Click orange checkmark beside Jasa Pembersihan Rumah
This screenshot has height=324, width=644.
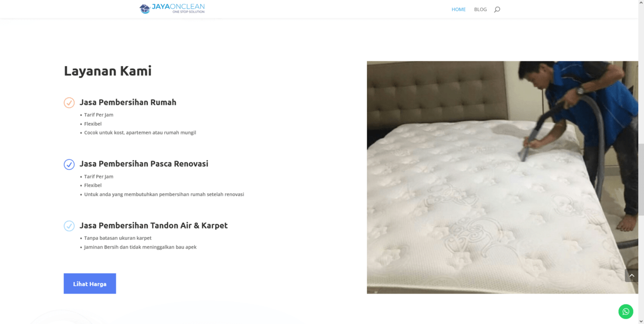(69, 103)
